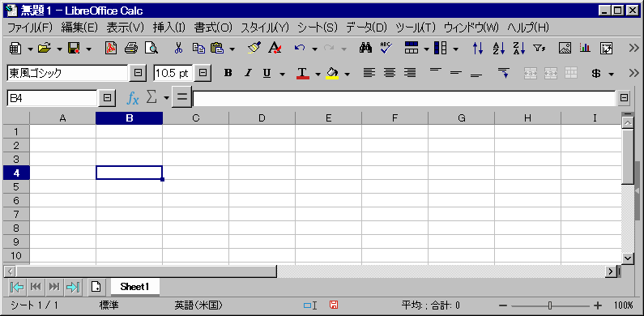Screen dimensions: 644x316
Task: Toggle AutoFilter funnel icon
Action: pyautogui.click(x=540, y=49)
